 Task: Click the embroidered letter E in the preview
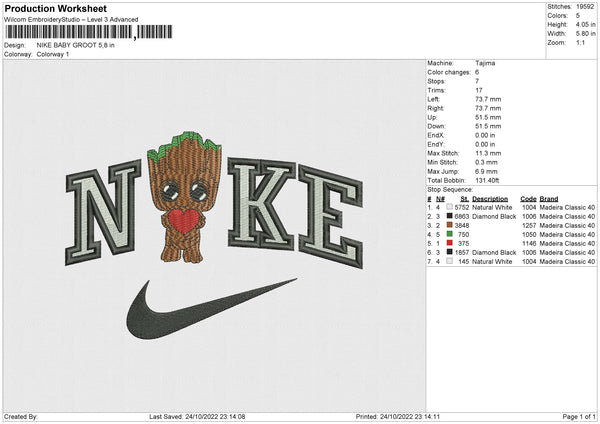[x=331, y=217]
